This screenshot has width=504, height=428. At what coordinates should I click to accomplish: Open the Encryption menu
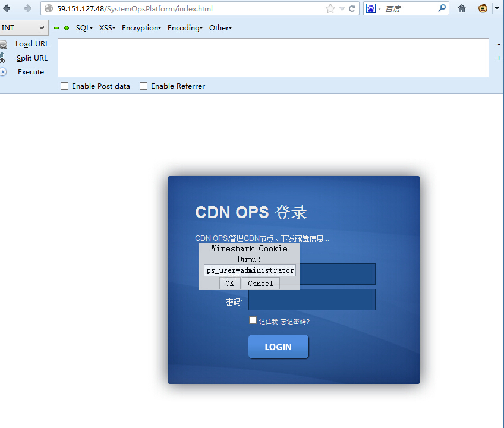coord(141,28)
